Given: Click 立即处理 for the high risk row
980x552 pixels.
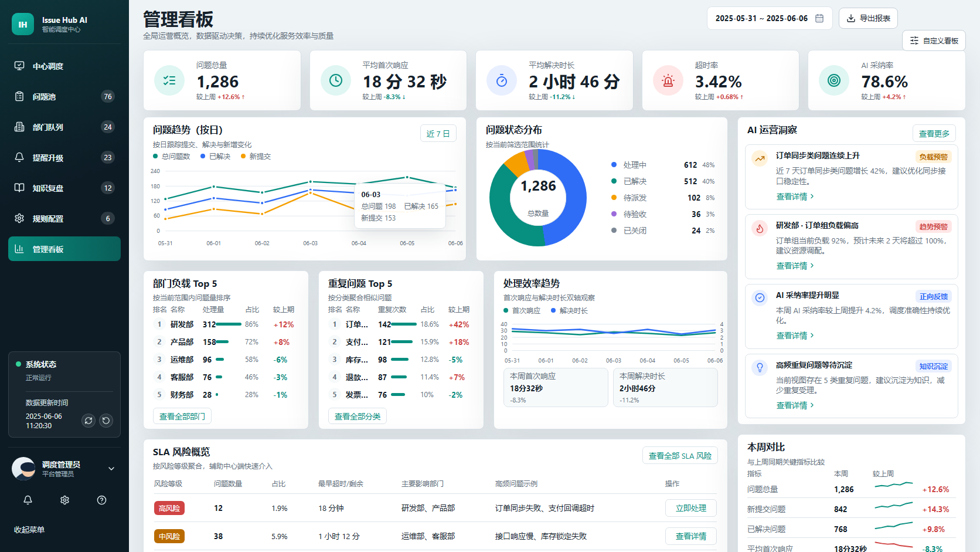Looking at the screenshot, I should (x=691, y=508).
